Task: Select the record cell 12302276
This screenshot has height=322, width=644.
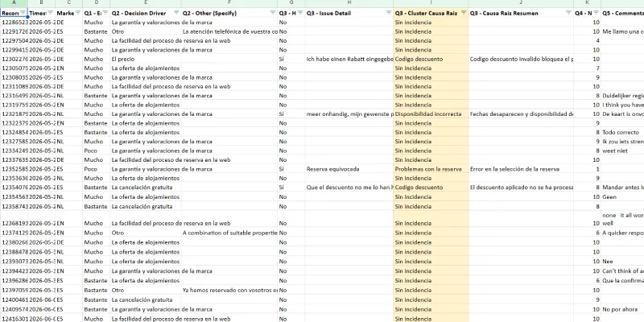Action: pyautogui.click(x=14, y=59)
